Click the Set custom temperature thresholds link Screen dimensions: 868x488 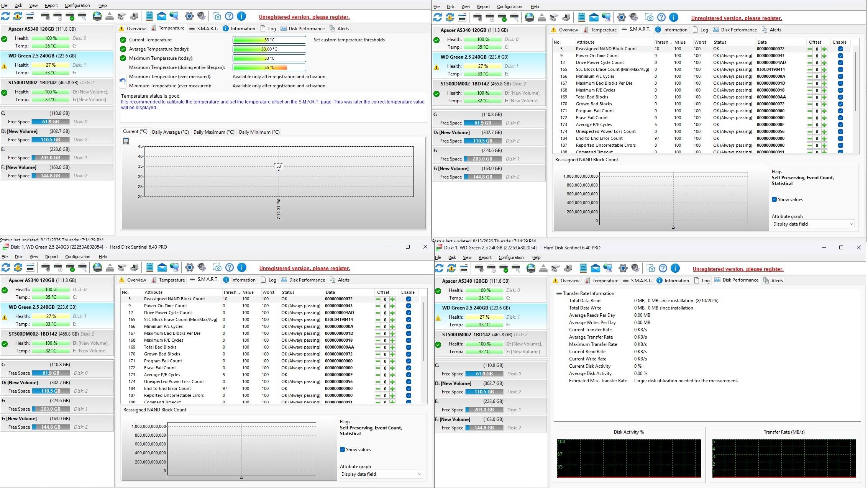(x=349, y=40)
